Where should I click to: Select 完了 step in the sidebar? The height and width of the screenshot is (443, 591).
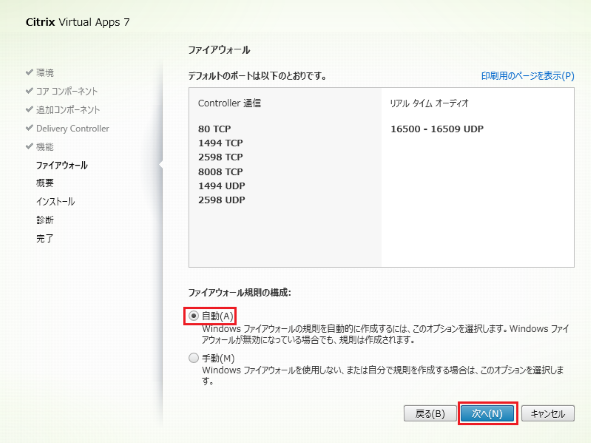[45, 238]
